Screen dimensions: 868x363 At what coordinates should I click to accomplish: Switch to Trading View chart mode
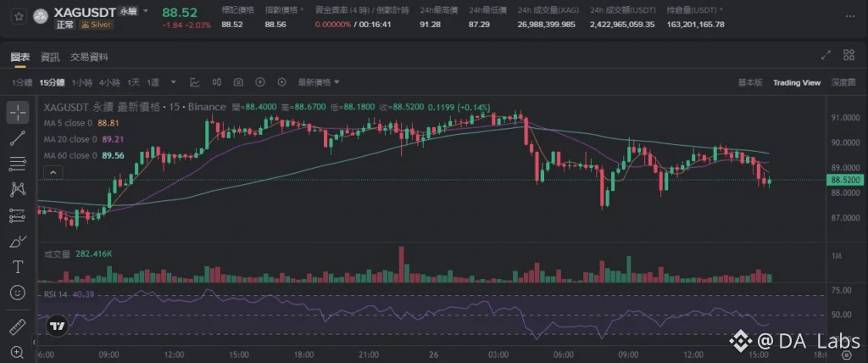pyautogui.click(x=797, y=82)
